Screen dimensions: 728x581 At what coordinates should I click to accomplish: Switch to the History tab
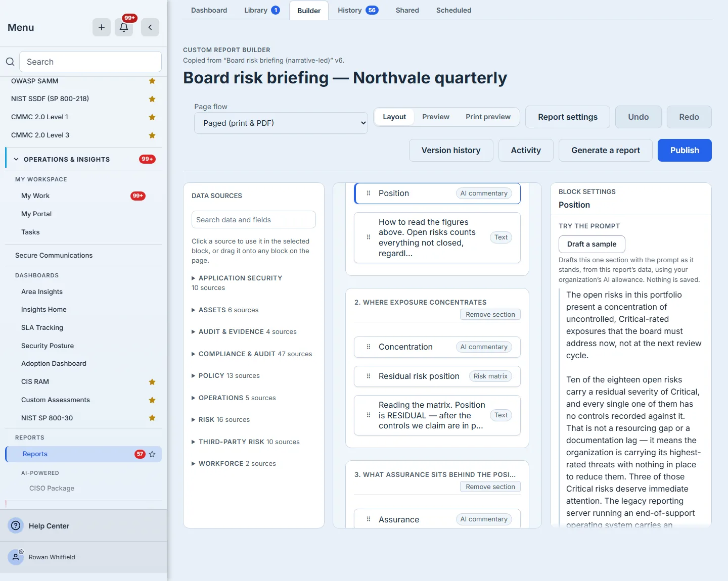358,10
